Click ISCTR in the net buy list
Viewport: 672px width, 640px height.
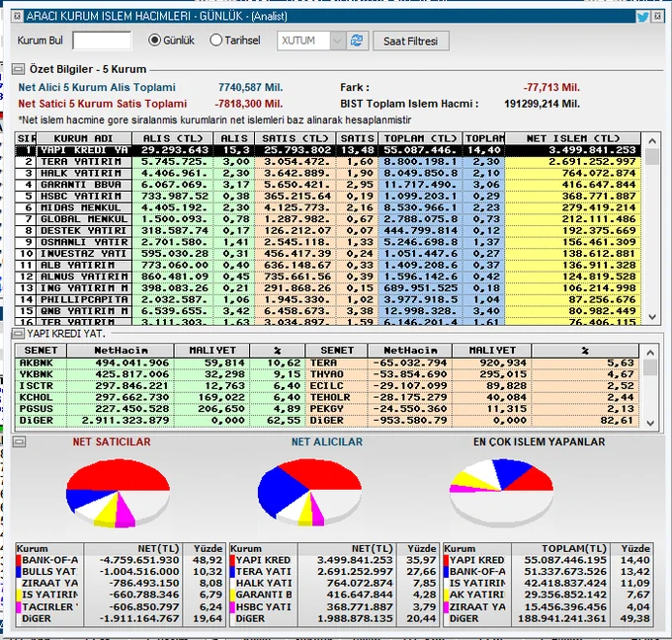coord(37,386)
